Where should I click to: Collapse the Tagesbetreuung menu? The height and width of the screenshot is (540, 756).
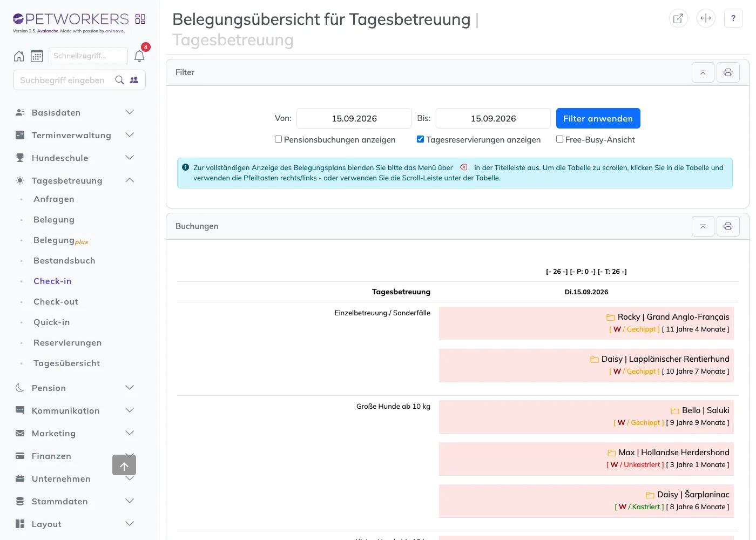click(75, 180)
